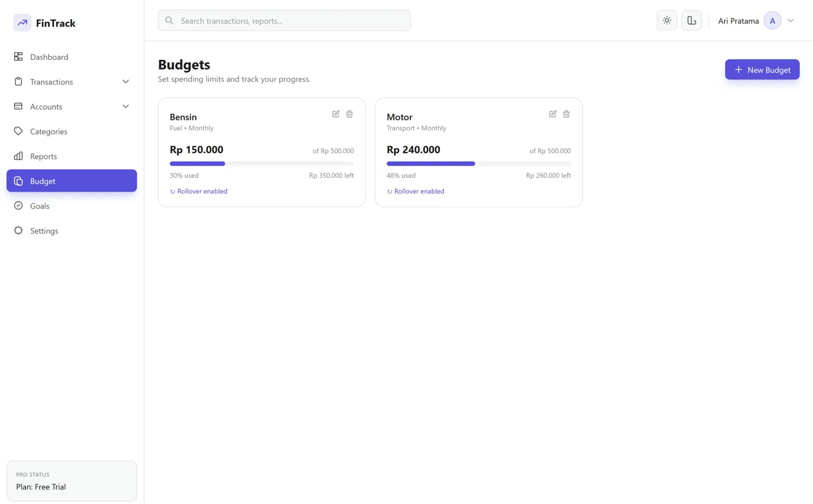The height and width of the screenshot is (504, 813).
Task: Click the Accounts card icon
Action: click(x=18, y=106)
